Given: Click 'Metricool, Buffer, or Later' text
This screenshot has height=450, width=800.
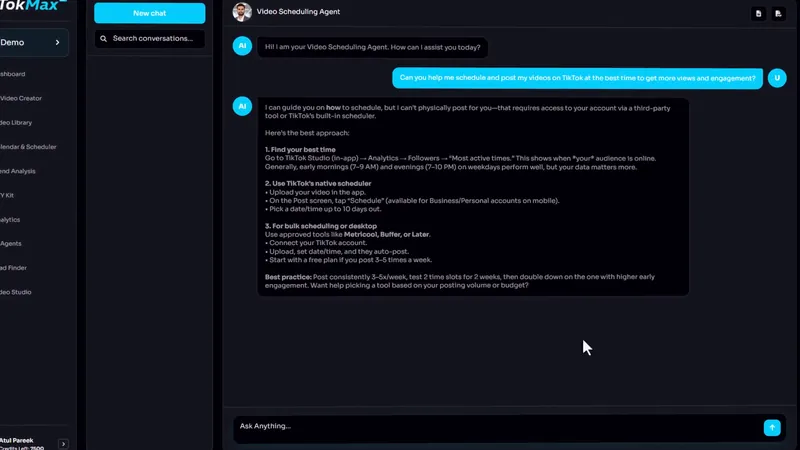Looking at the screenshot, I should coord(387,235).
